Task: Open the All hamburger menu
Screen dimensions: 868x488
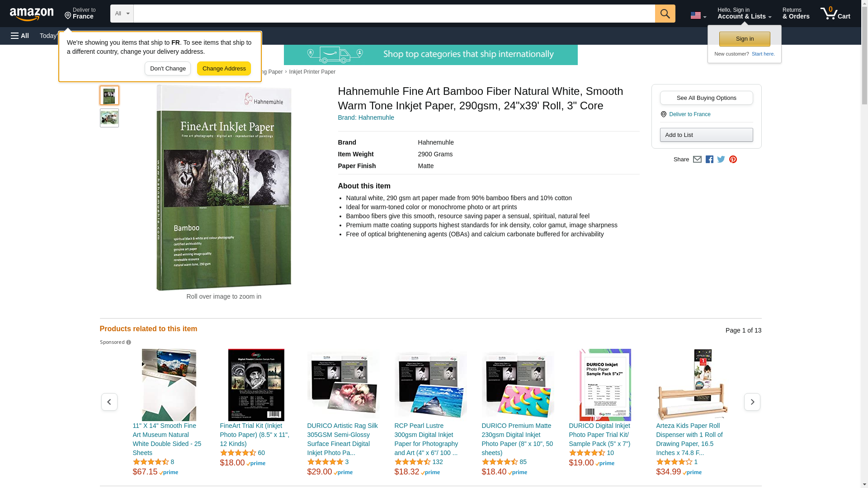Action: 20,36
